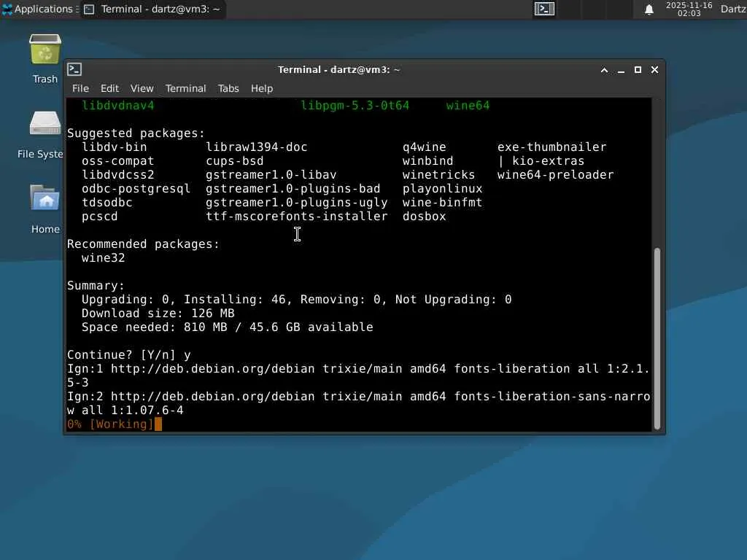Image resolution: width=747 pixels, height=560 pixels.
Task: Click the 'ttf-mscorefonts-installer' text
Action: point(296,217)
